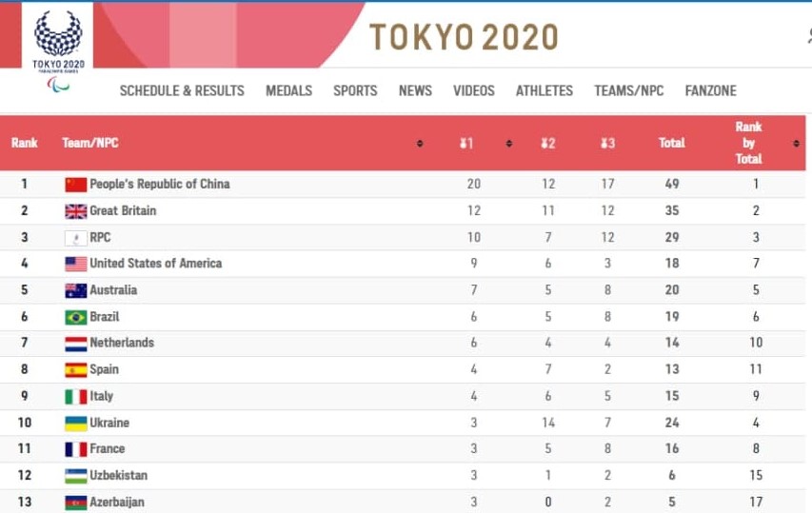The image size is (812, 513).
Task: Go to the Medals menu item
Action: [288, 91]
